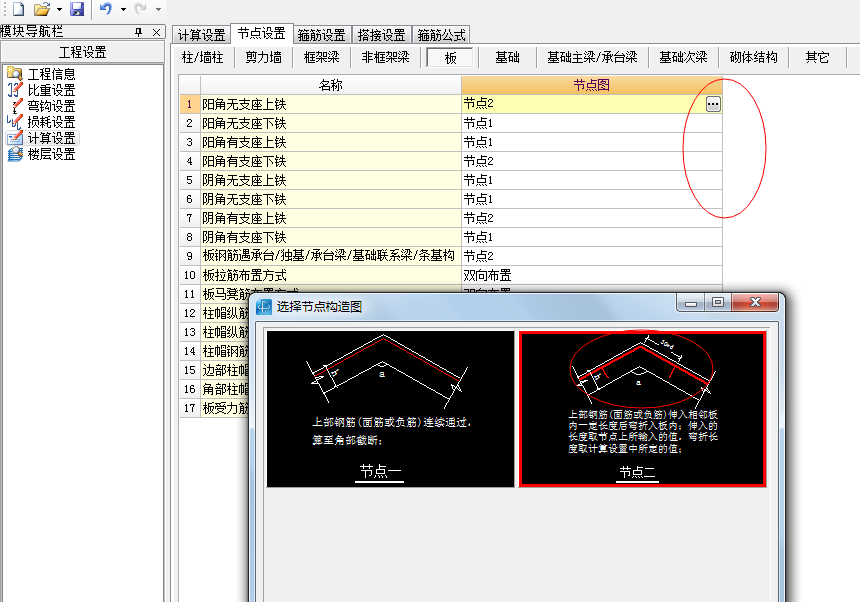The height and width of the screenshot is (602, 860).
Task: Open the Undo history dropdown arrow
Action: tap(123, 9)
